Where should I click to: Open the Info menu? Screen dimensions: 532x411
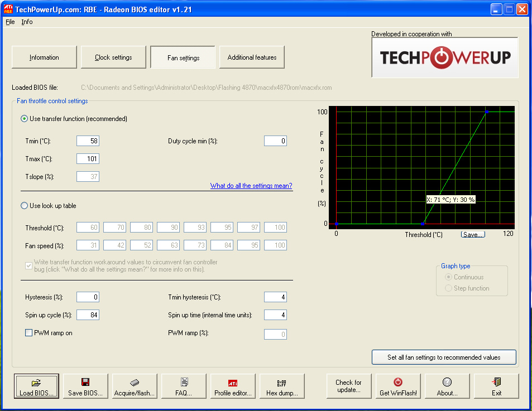tap(27, 22)
